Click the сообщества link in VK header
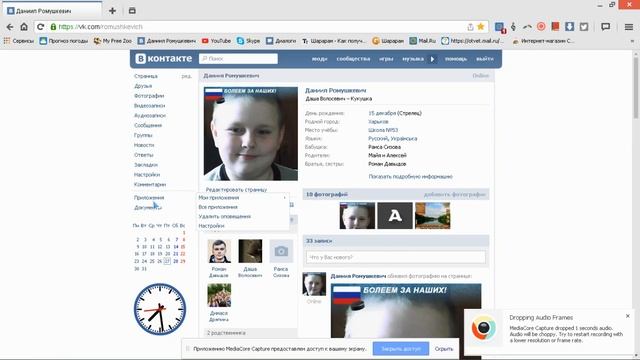 tap(353, 59)
